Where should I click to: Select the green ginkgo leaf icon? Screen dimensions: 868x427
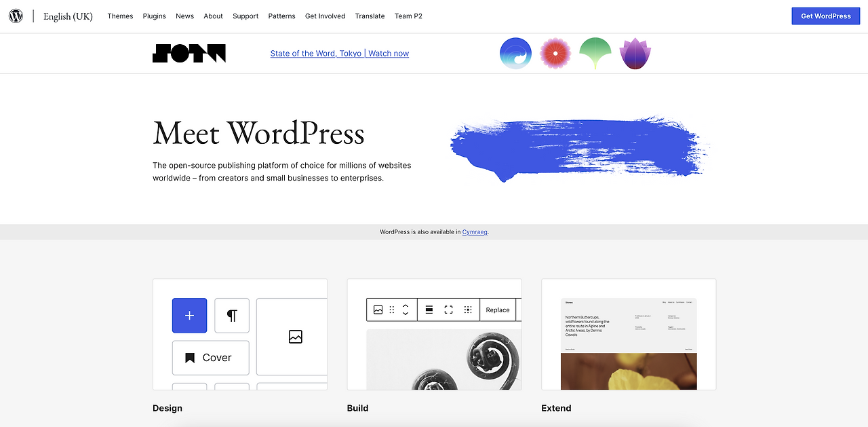click(x=595, y=53)
